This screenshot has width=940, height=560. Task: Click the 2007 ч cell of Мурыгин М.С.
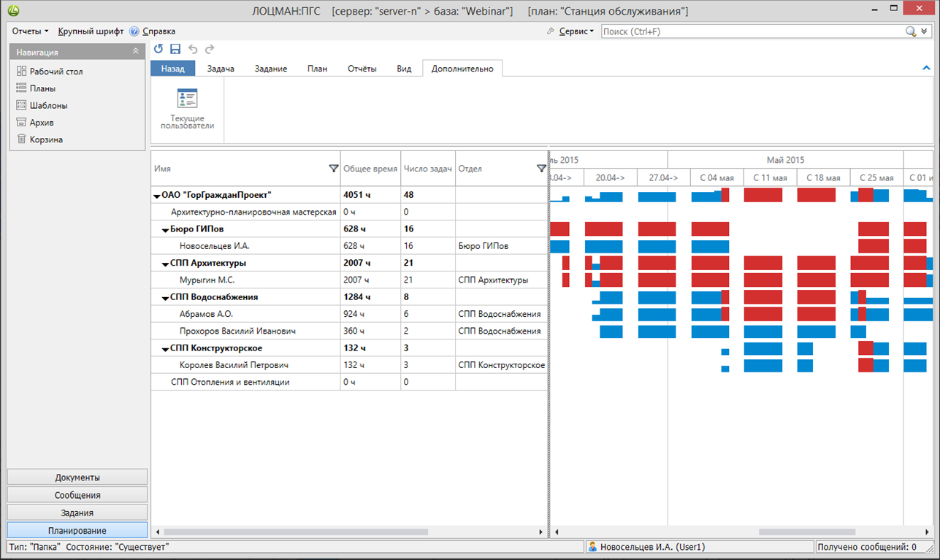(370, 280)
